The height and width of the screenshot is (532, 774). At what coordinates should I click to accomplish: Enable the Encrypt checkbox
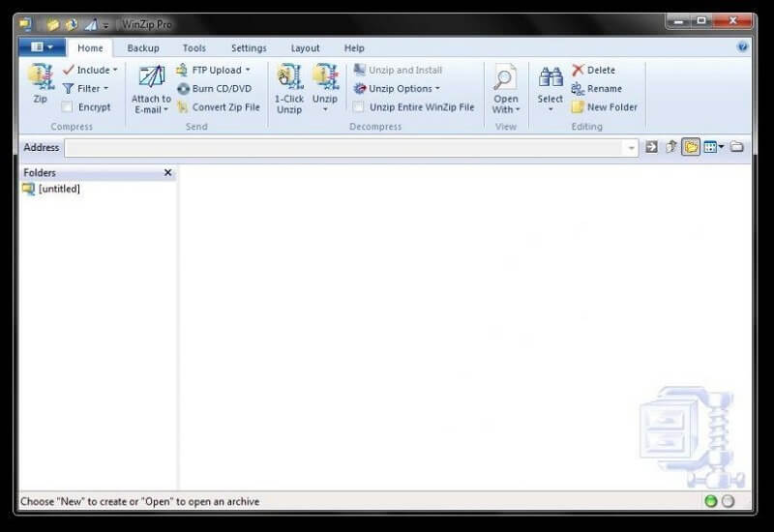point(67,107)
